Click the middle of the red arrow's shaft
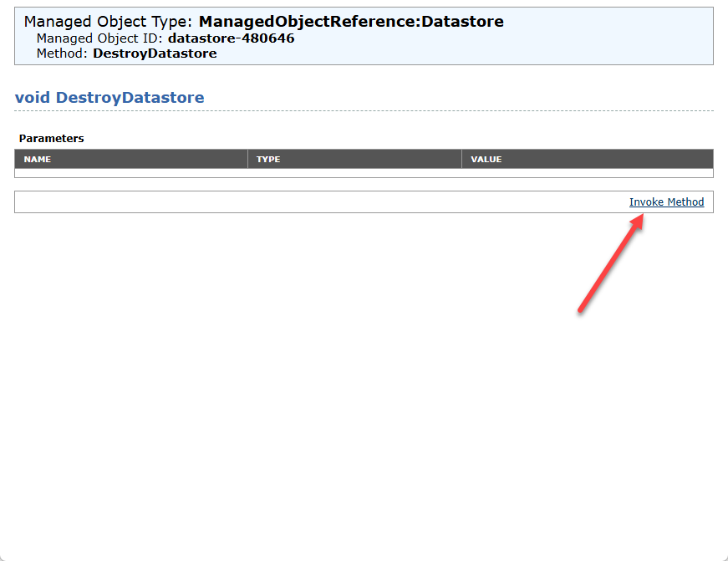The image size is (728, 561). point(608,266)
